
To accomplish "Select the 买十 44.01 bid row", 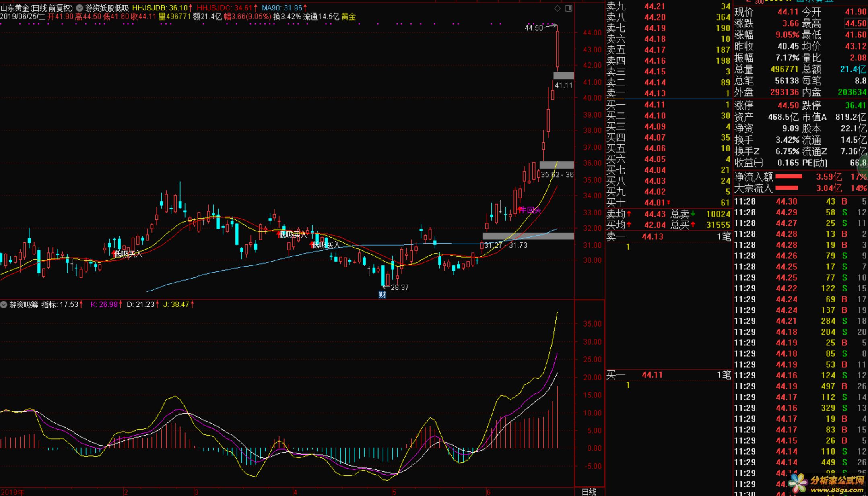I will 668,203.
